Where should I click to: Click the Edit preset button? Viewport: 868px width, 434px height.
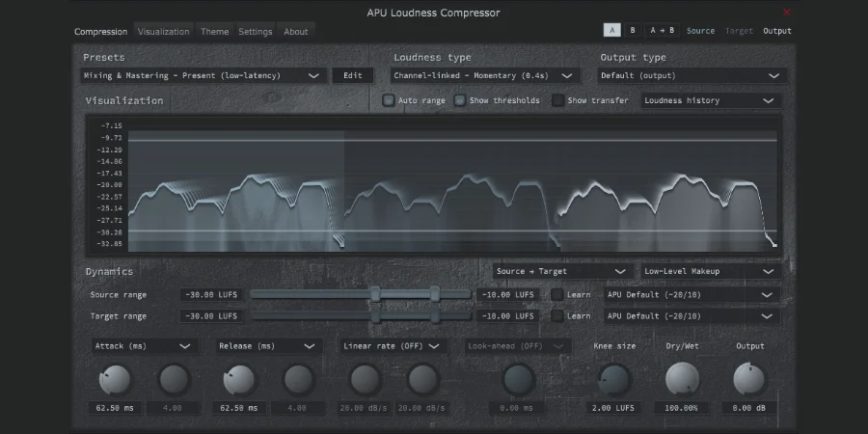pyautogui.click(x=353, y=75)
